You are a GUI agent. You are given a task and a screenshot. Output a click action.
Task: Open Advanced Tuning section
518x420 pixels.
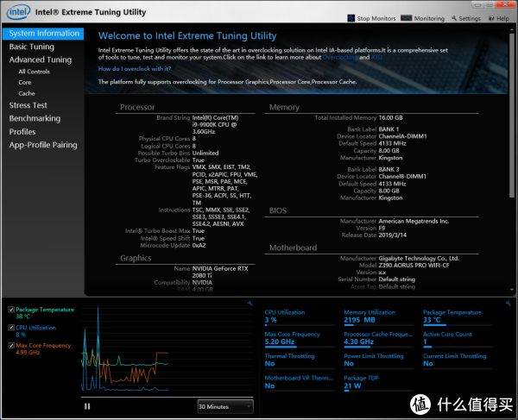tap(41, 60)
